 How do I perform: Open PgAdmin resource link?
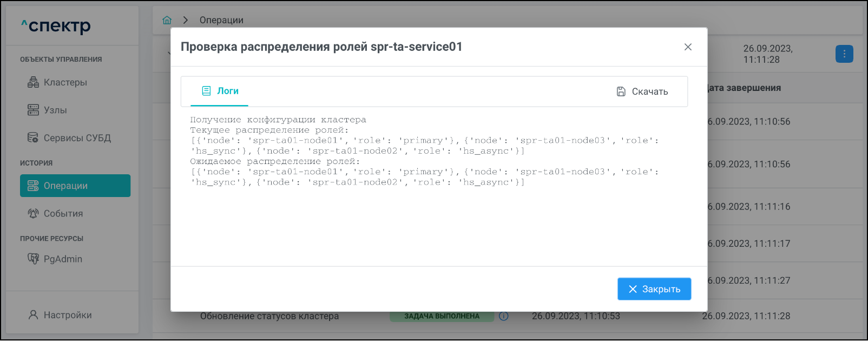point(63,259)
